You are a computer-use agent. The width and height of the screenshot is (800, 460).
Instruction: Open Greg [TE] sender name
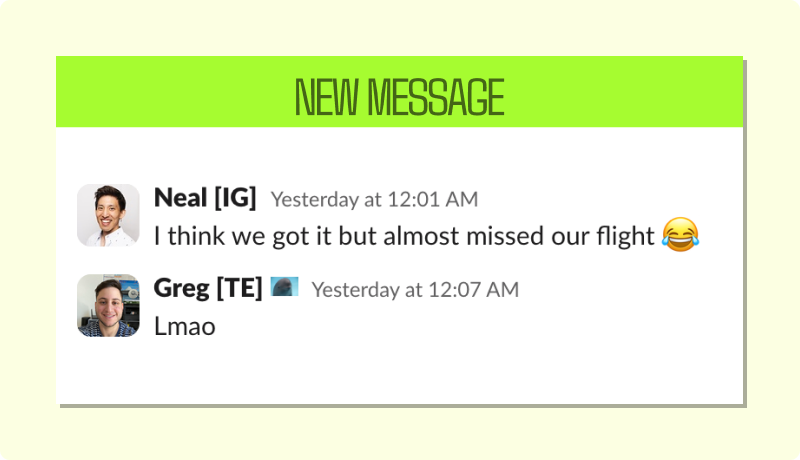coord(208,288)
